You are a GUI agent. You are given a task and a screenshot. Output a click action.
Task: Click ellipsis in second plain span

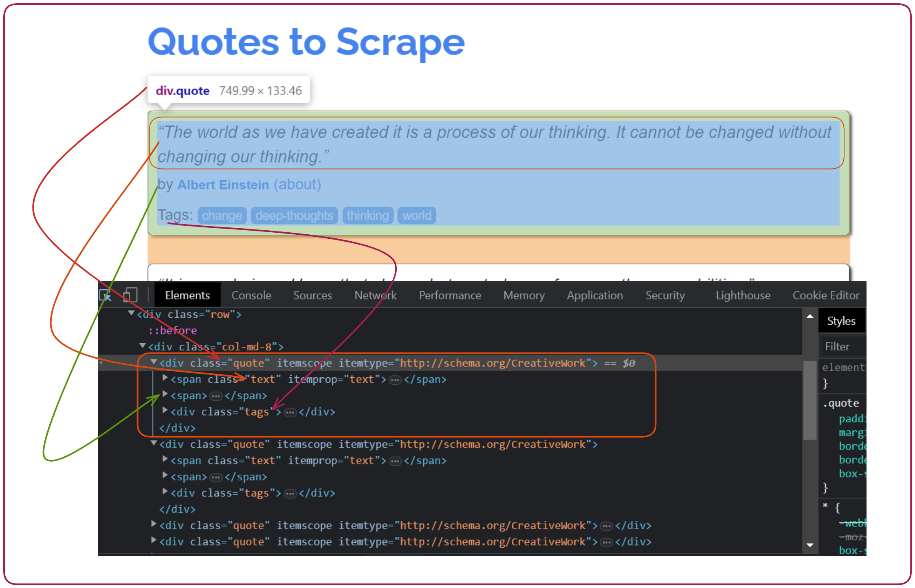tap(216, 478)
